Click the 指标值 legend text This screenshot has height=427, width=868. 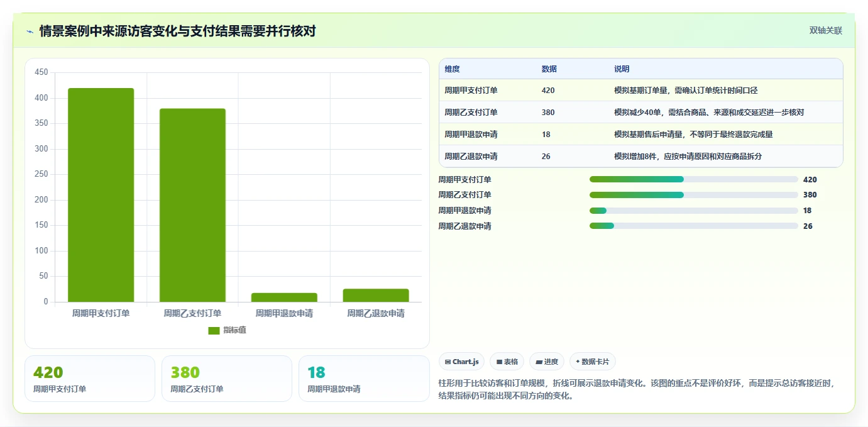pyautogui.click(x=234, y=330)
